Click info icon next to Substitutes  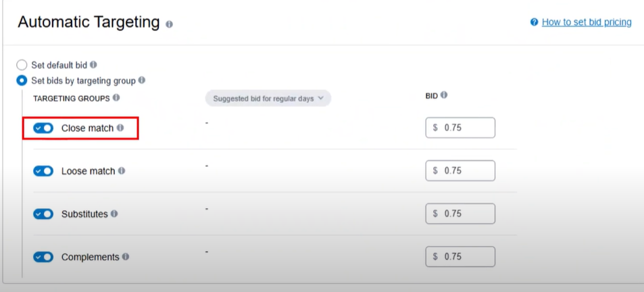click(114, 214)
